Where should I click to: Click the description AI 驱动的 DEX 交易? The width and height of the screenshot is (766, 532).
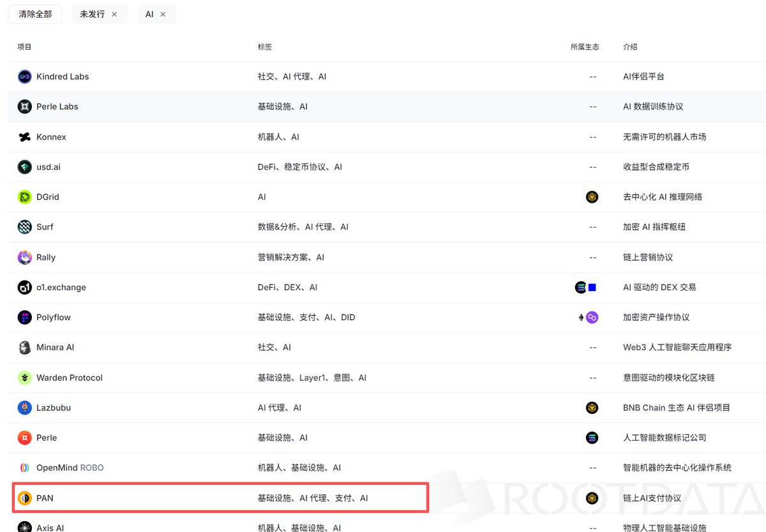pyautogui.click(x=659, y=288)
